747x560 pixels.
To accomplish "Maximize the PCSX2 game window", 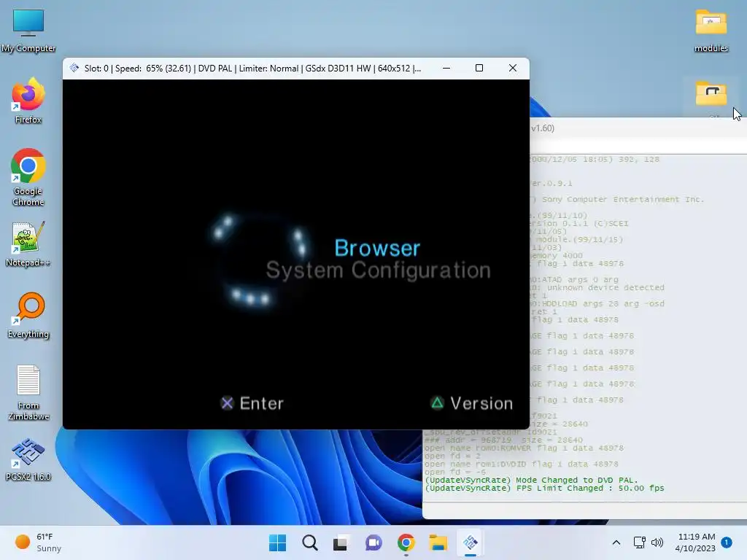I will tap(479, 68).
